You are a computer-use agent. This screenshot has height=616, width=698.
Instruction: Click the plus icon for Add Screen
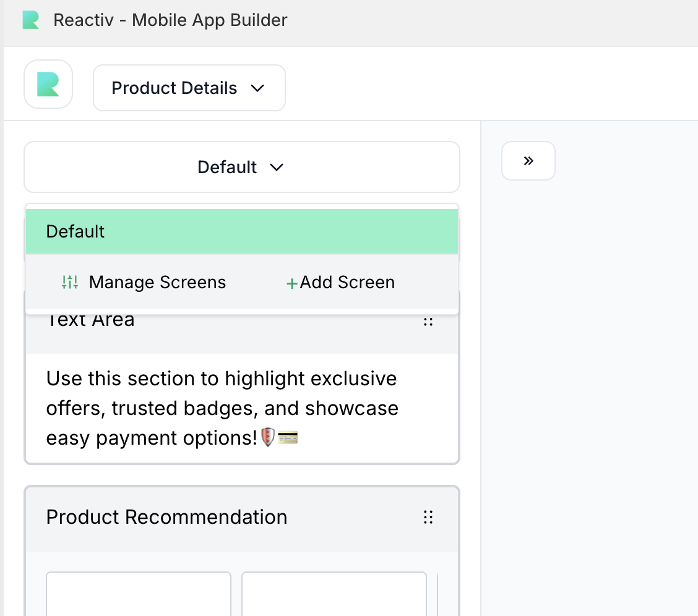click(291, 284)
